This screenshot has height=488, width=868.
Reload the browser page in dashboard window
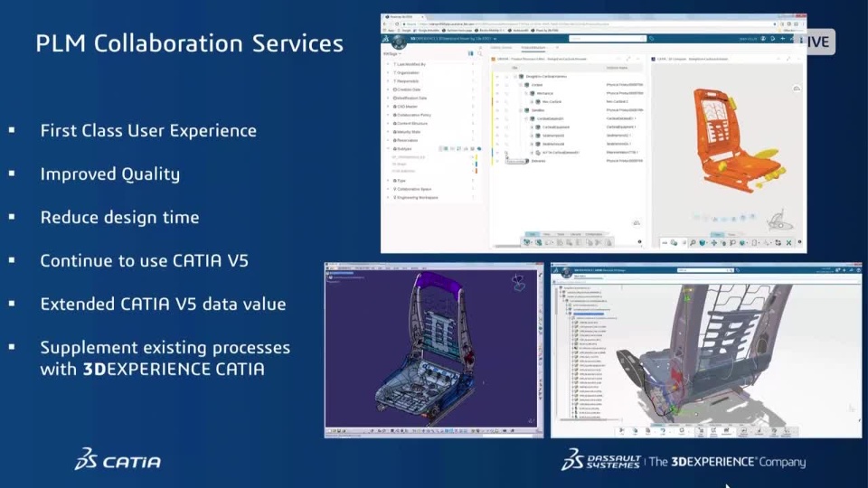point(397,24)
